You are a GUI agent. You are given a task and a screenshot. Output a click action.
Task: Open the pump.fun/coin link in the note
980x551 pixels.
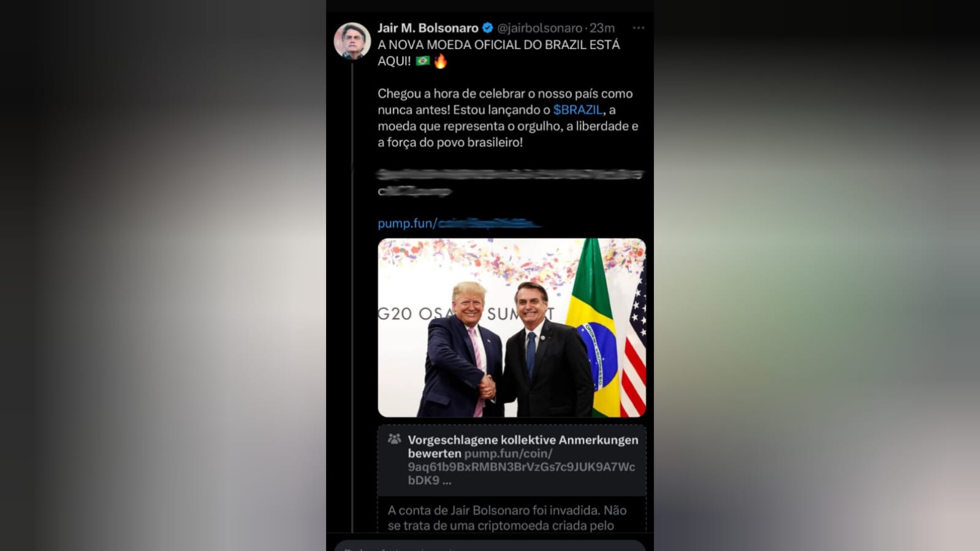point(521,467)
